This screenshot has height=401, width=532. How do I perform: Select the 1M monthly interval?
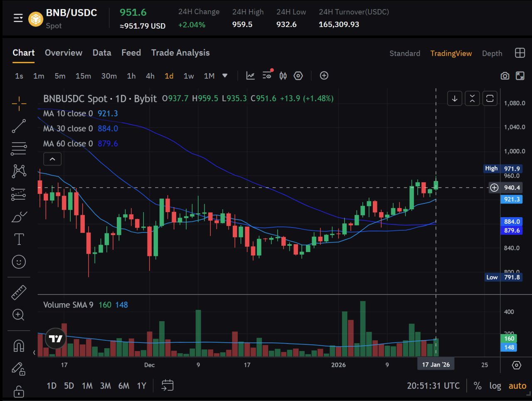(209, 76)
